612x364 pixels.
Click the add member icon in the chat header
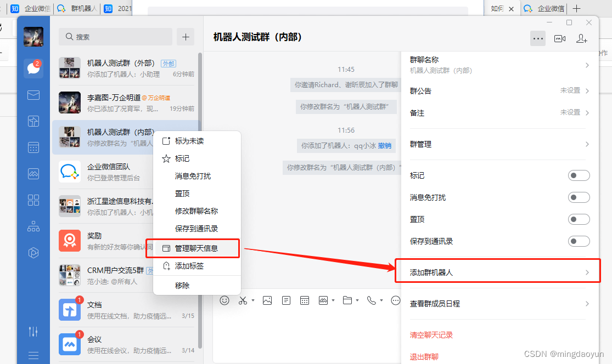pos(581,38)
